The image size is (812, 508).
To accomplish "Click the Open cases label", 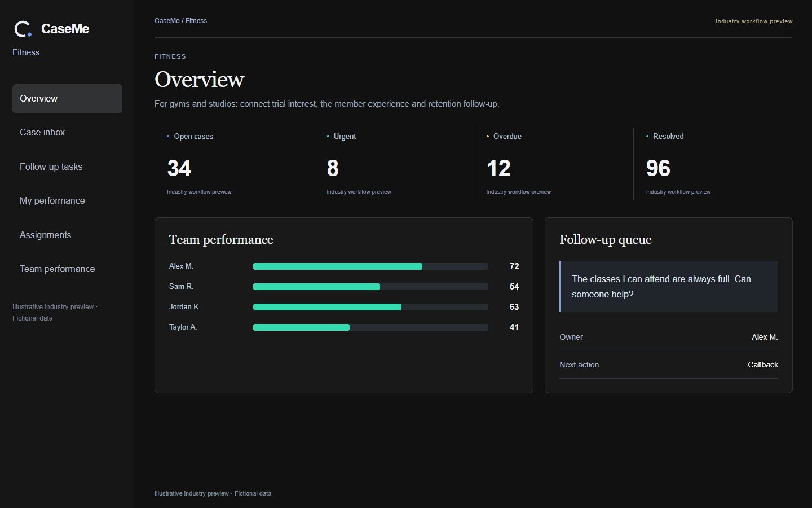I will point(193,137).
